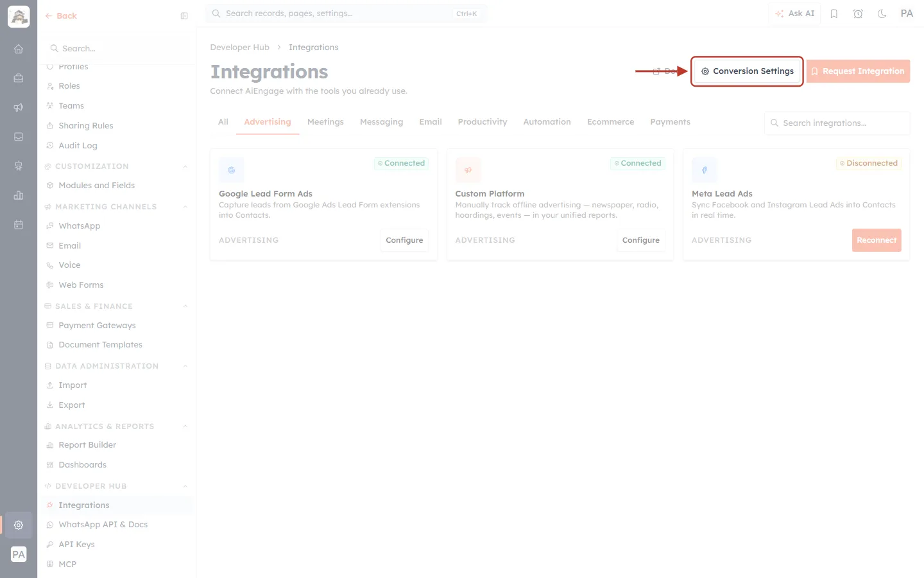Switch to the Productivity tab

click(483, 122)
